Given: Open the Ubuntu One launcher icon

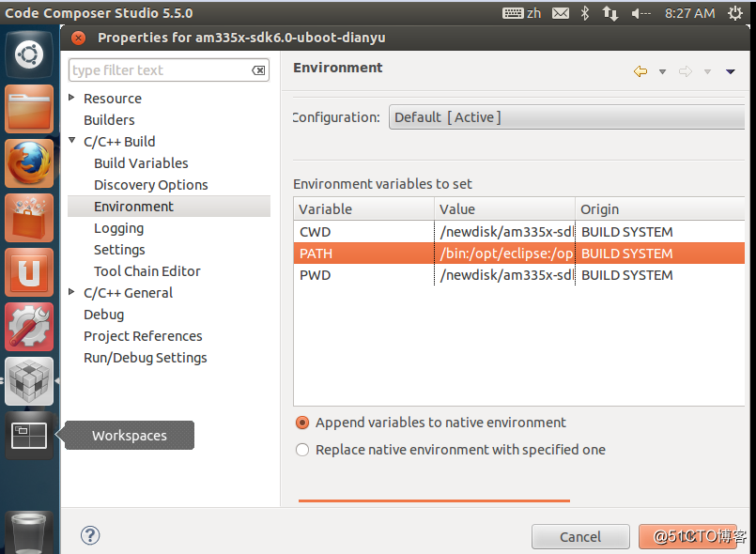Looking at the screenshot, I should [x=29, y=272].
